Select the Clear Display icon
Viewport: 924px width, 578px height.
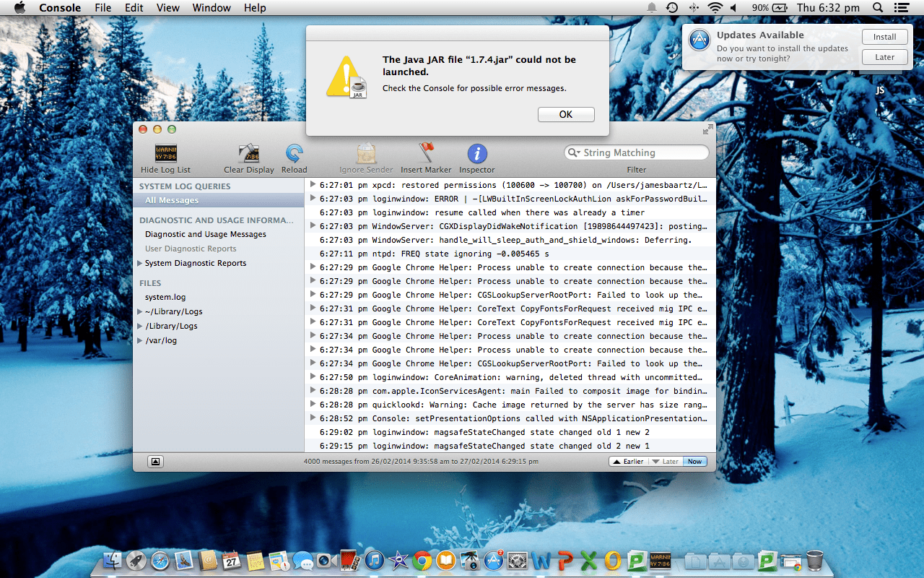249,153
